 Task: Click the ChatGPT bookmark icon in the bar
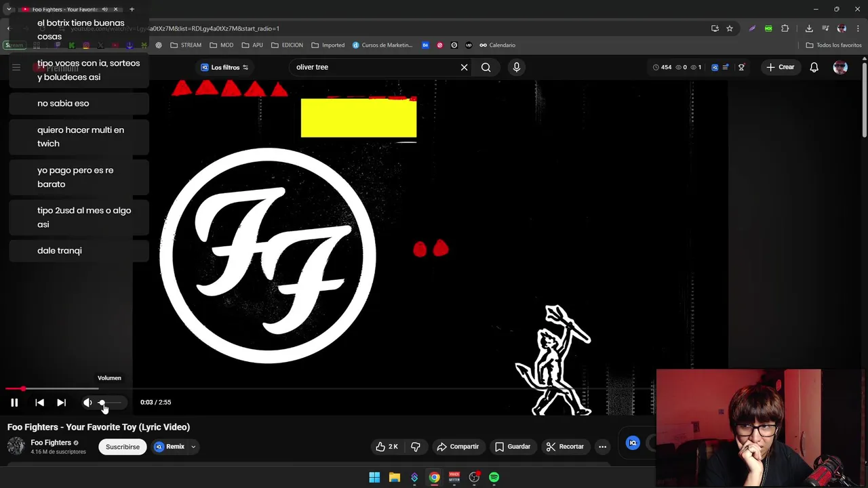[x=159, y=45]
